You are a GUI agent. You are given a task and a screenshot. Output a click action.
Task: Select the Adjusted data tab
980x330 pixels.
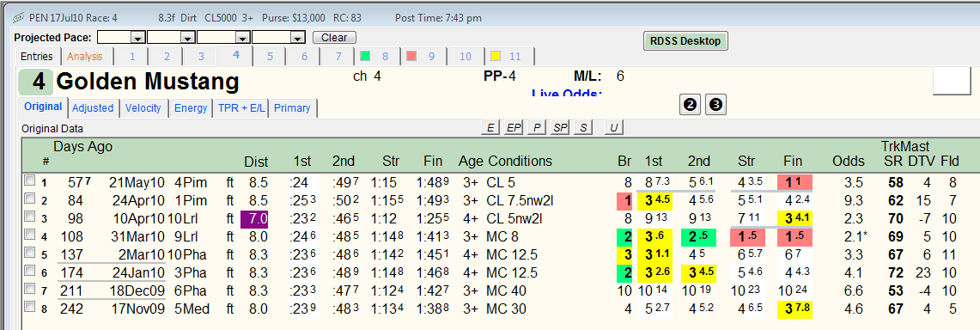tap(93, 108)
